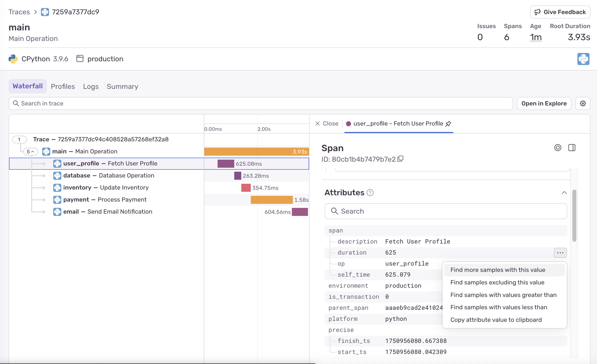This screenshot has width=597, height=364.
Task: Focus the Attributes Search field
Action: click(446, 211)
